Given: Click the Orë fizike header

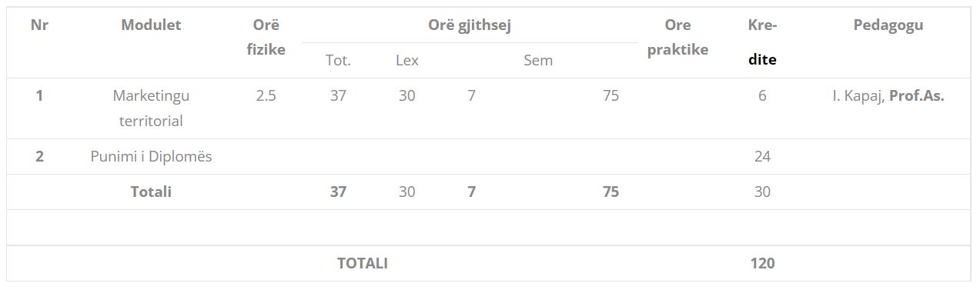Looking at the screenshot, I should (266, 37).
